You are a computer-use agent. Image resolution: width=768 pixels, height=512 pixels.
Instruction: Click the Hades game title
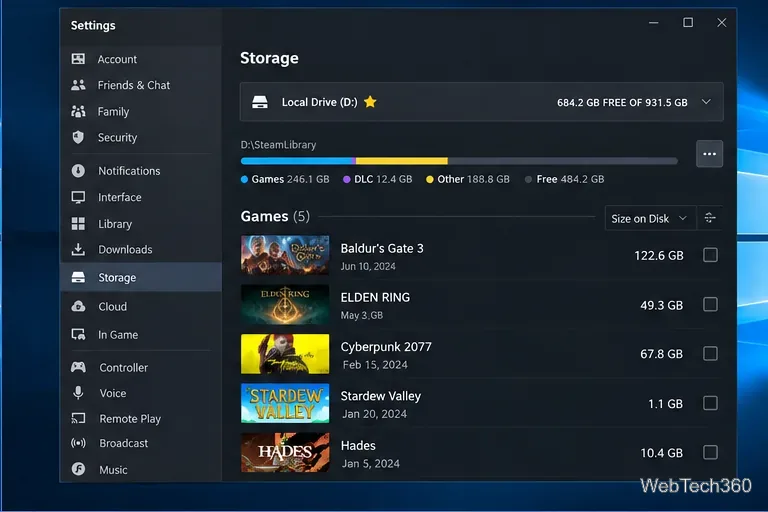point(358,445)
